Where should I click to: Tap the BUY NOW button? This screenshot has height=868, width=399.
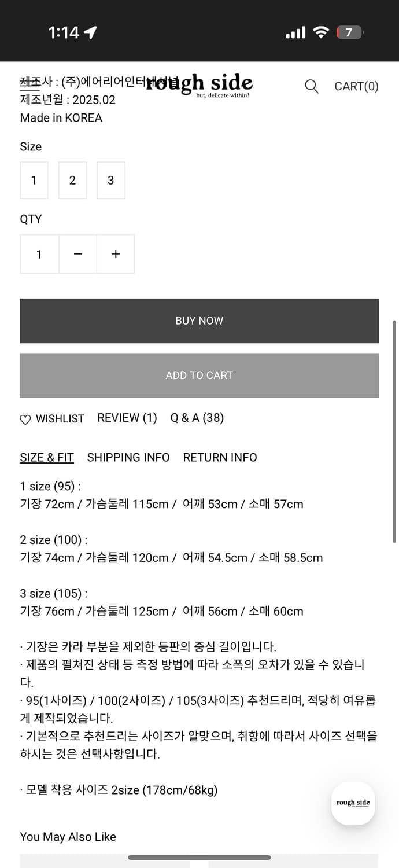coord(199,321)
